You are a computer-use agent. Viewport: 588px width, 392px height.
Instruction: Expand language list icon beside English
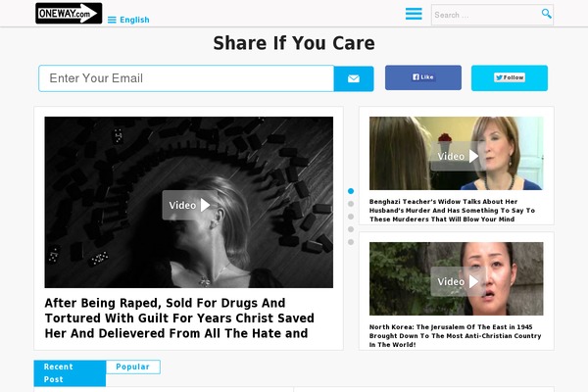click(112, 20)
